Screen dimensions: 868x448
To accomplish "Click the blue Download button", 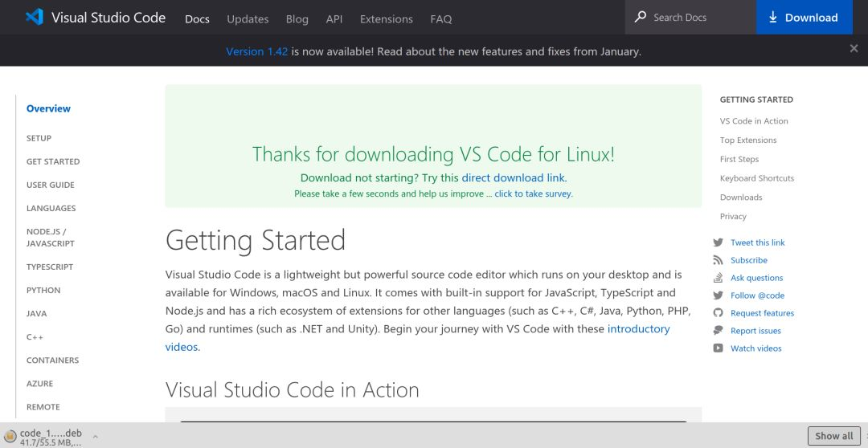I will [803, 17].
